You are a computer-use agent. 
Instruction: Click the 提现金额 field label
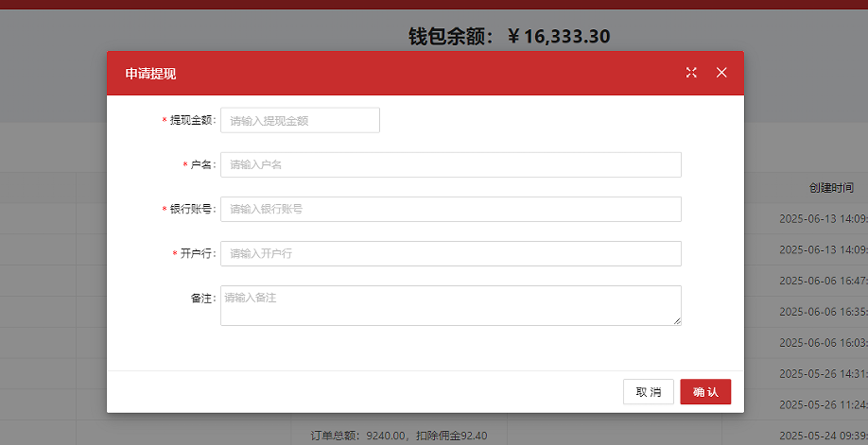tap(193, 120)
